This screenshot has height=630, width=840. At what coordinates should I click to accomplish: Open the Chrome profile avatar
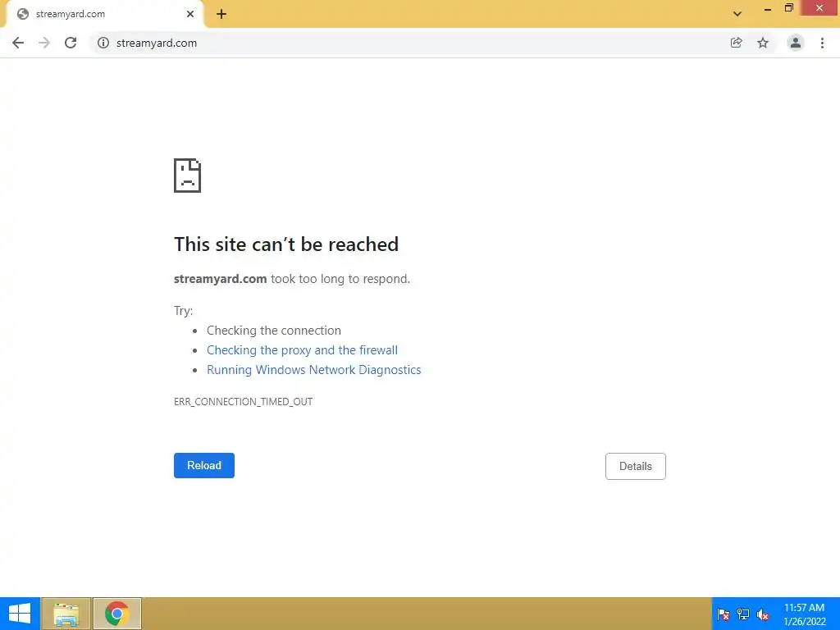tap(796, 43)
